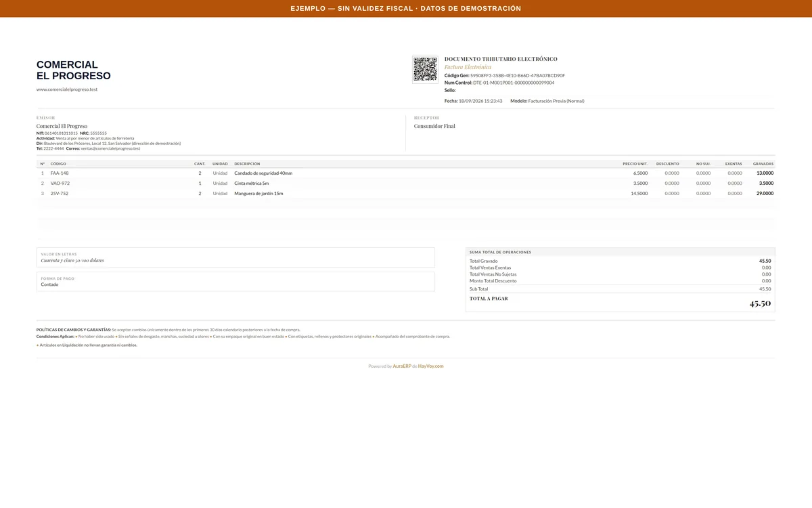This screenshot has height=508, width=812.
Task: Select the Factura Electrónica subtitle
Action: [x=468, y=68]
